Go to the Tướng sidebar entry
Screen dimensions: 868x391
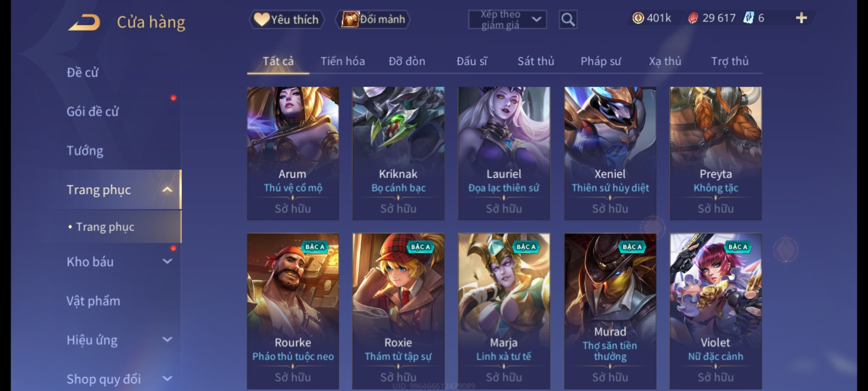(85, 151)
